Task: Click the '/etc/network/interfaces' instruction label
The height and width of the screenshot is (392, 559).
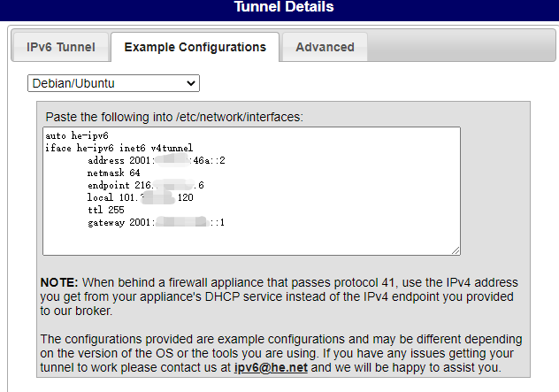Action: point(174,117)
